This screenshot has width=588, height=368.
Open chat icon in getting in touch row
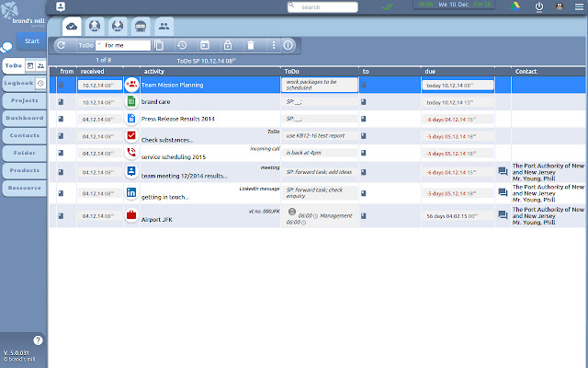503,192
